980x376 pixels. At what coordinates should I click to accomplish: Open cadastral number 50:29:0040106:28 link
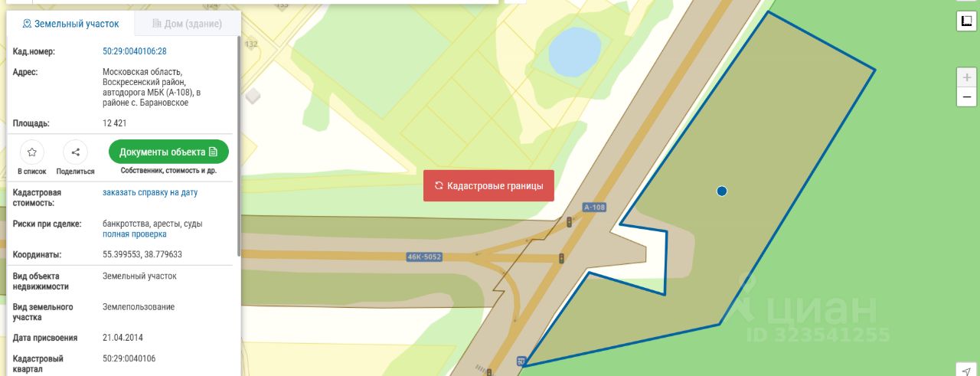tap(135, 51)
